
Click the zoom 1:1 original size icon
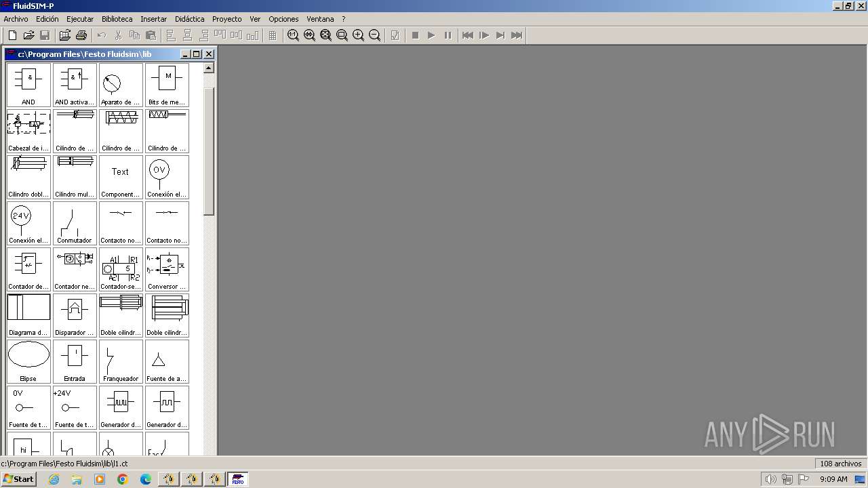pos(293,35)
